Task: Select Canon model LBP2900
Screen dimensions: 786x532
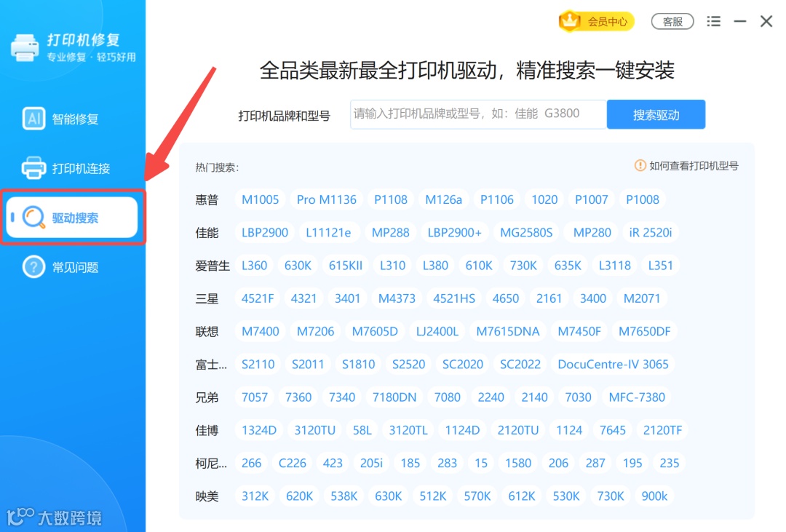Action: tap(265, 233)
